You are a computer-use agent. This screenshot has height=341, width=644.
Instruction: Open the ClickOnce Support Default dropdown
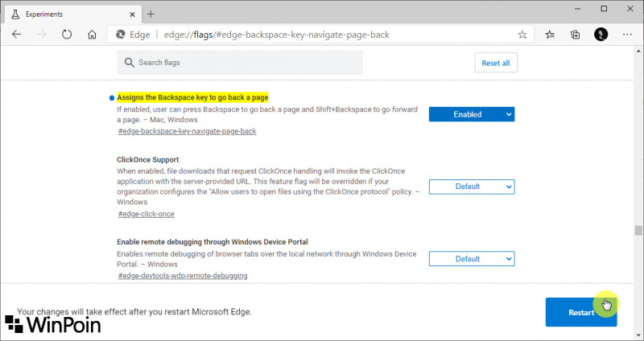tap(472, 187)
